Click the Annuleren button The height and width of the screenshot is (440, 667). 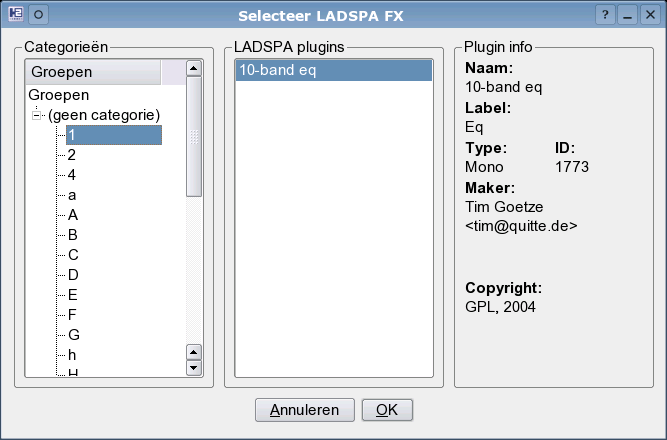point(305,410)
